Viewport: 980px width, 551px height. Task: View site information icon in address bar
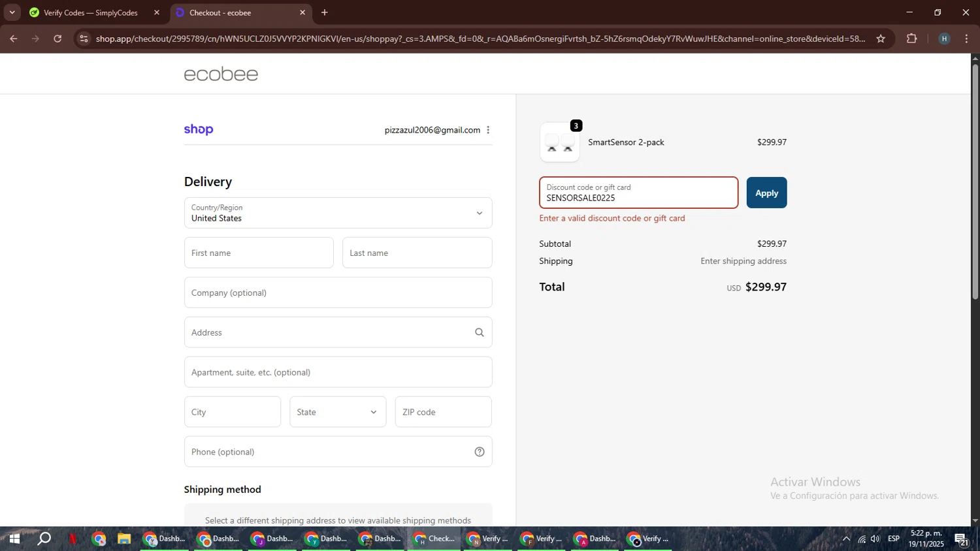[x=84, y=39]
